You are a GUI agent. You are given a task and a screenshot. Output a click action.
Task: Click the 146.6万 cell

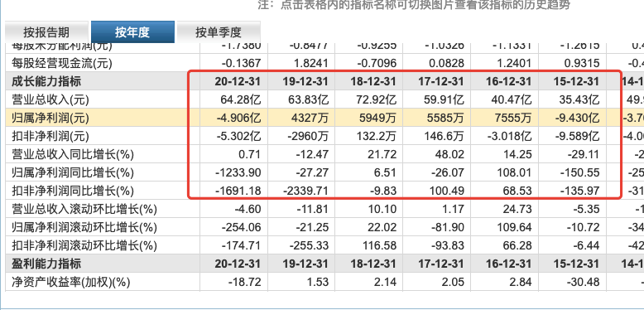pos(444,136)
